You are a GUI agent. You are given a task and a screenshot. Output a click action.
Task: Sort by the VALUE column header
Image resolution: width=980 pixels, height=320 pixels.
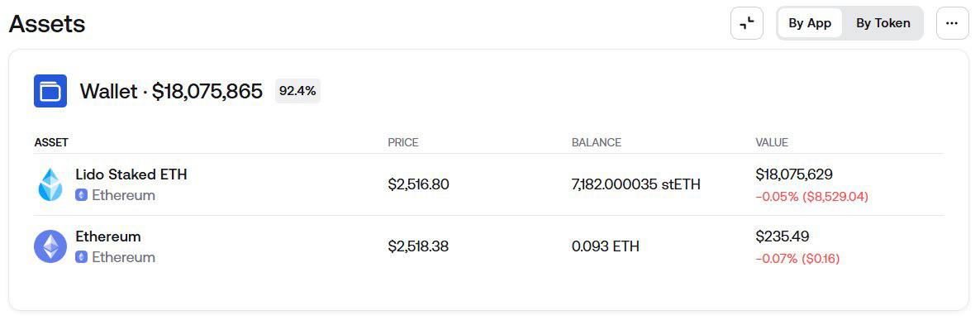tap(772, 142)
